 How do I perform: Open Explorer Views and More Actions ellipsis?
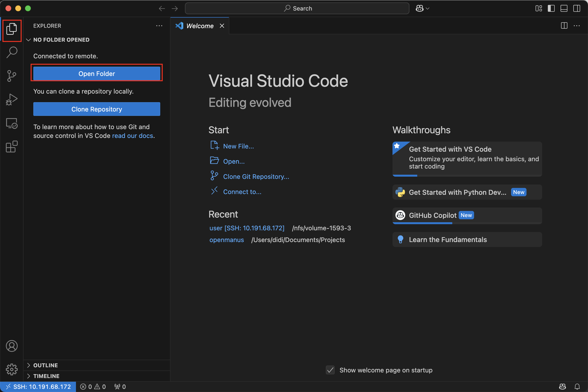pos(159,26)
